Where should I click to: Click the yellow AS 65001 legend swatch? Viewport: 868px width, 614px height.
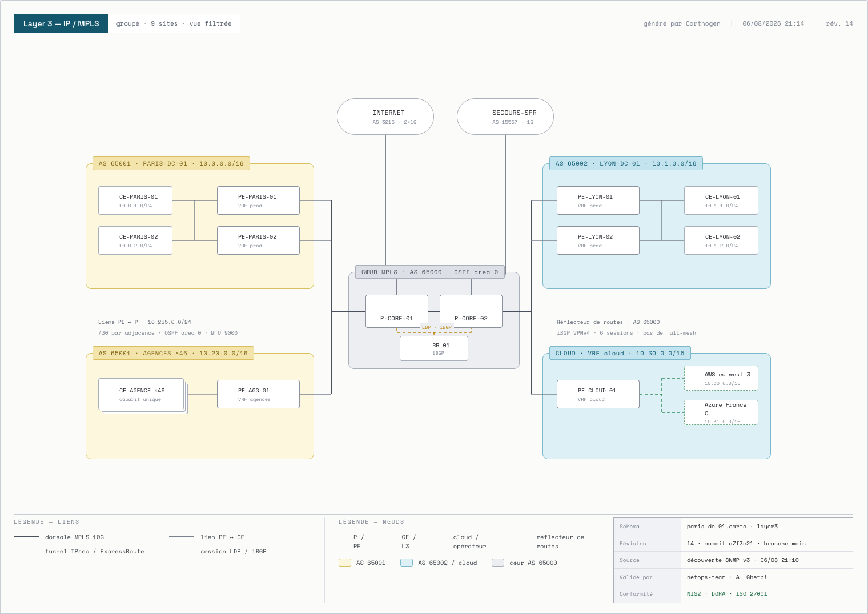(345, 563)
